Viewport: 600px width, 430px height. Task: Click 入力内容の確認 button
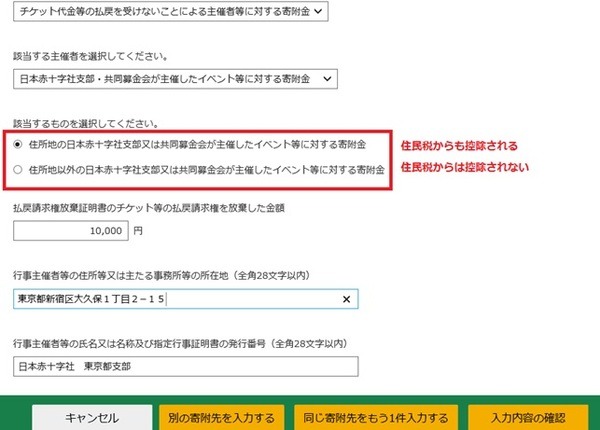tap(528, 418)
